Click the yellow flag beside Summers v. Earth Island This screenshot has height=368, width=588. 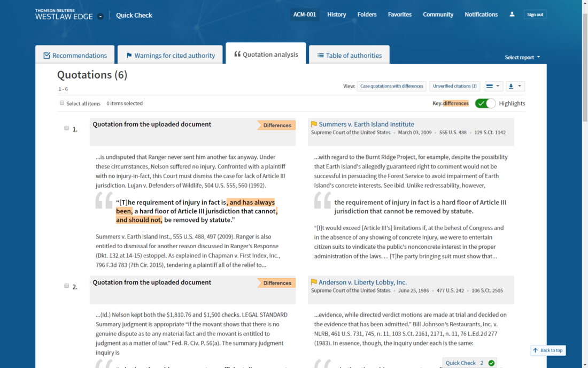(x=314, y=124)
